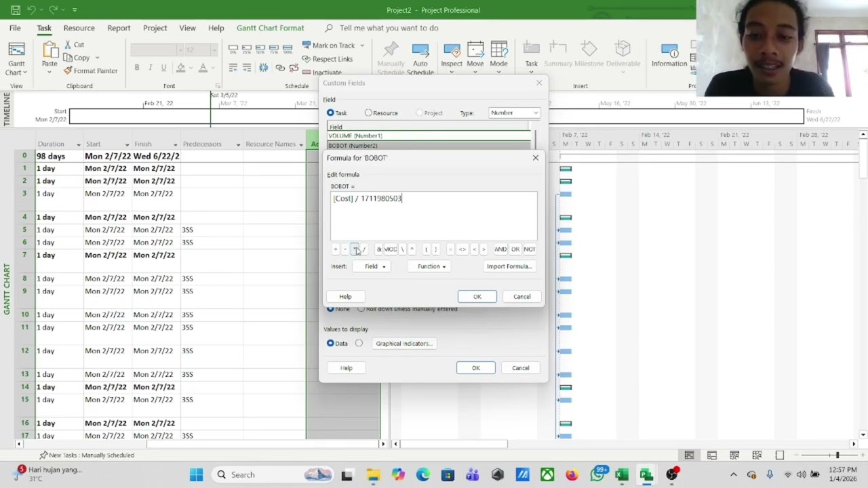Viewport: 868px width, 488px height.
Task: Click the Gantt Chart view icon
Action: coord(16,51)
